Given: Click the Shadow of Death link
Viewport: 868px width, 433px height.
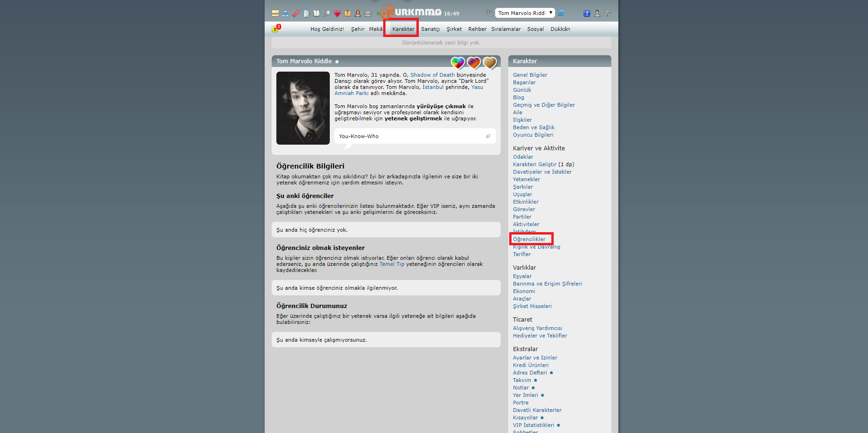Looking at the screenshot, I should point(432,75).
